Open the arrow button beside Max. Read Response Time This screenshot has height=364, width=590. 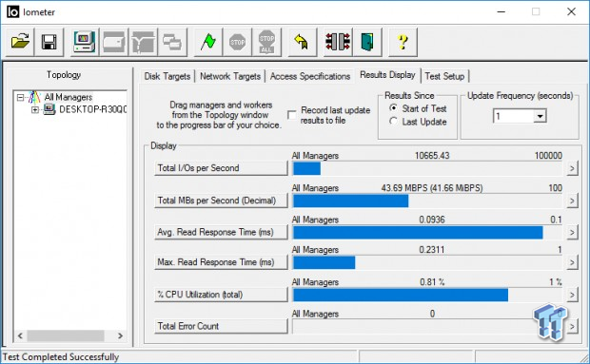(x=572, y=262)
